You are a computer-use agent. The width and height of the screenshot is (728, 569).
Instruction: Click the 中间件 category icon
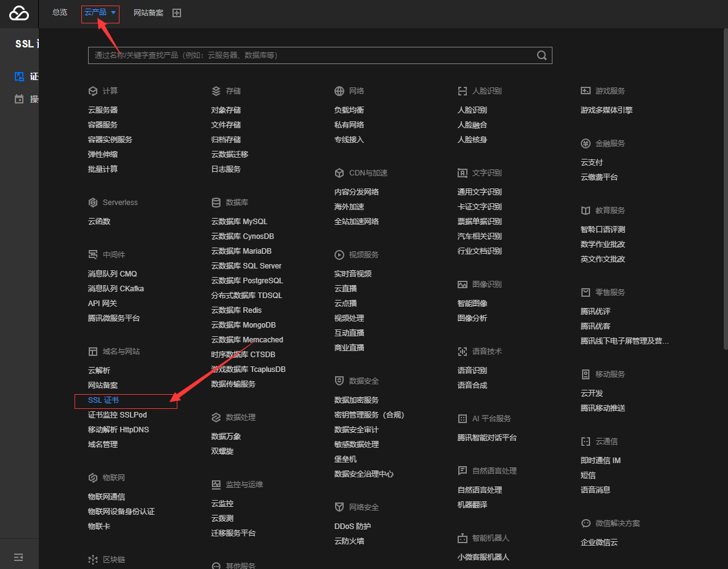pos(93,255)
